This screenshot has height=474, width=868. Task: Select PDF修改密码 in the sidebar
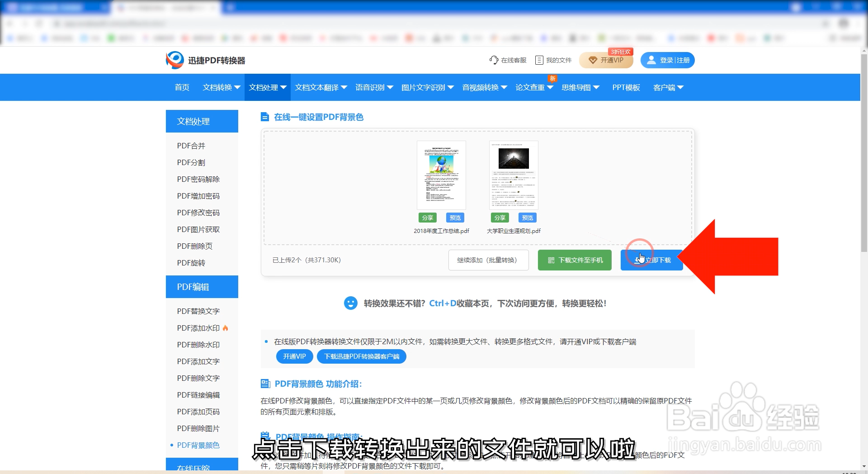point(198,213)
